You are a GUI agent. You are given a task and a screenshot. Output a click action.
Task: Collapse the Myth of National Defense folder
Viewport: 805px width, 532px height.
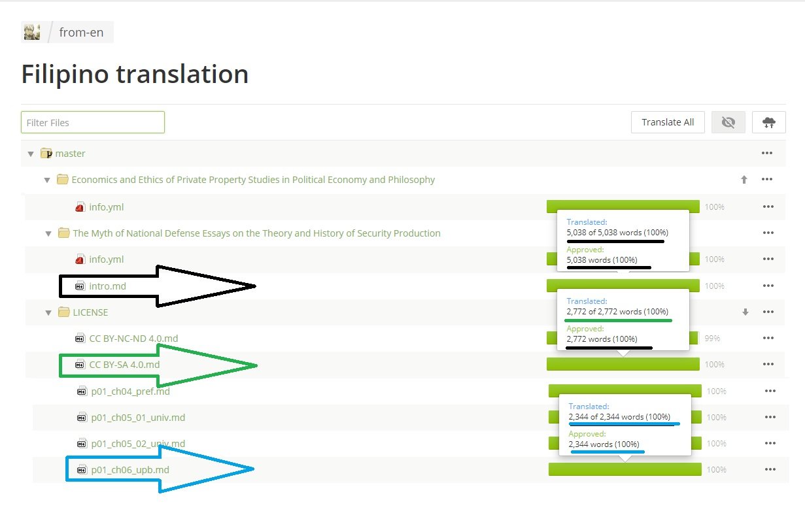pyautogui.click(x=48, y=233)
